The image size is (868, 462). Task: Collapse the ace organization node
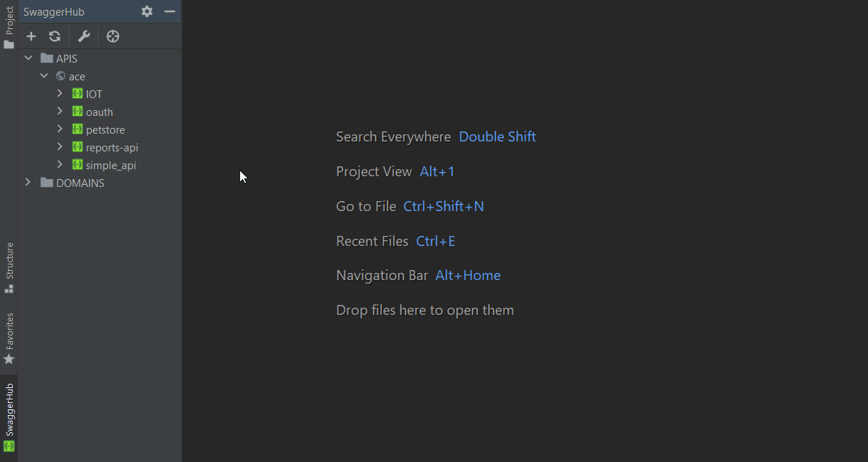(x=44, y=76)
